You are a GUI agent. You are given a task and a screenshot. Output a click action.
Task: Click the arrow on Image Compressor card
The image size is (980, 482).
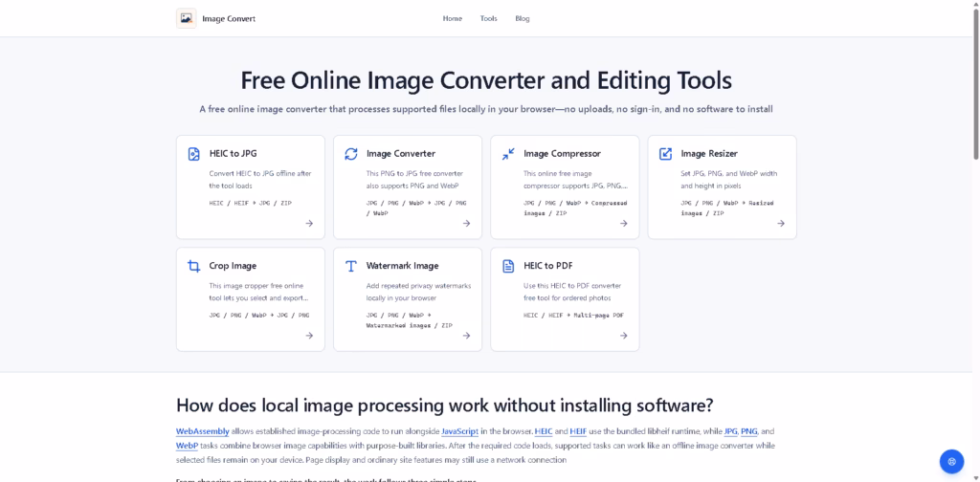pyautogui.click(x=624, y=224)
